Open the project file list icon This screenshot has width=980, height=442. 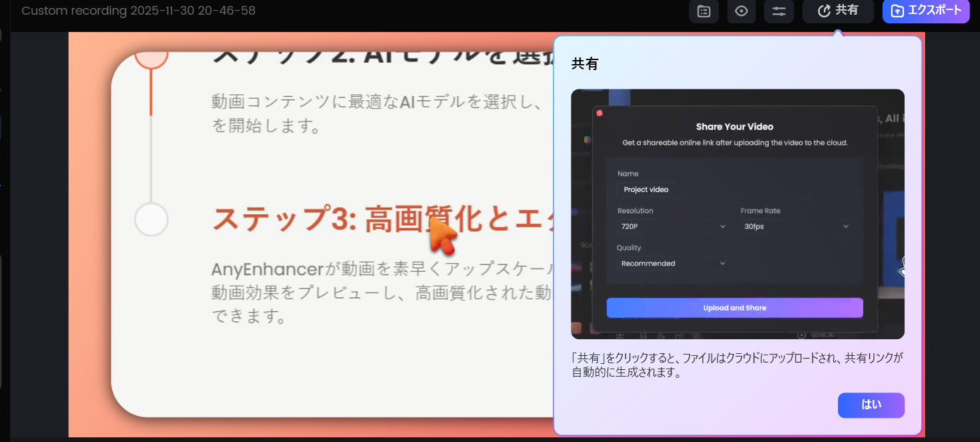point(704,11)
